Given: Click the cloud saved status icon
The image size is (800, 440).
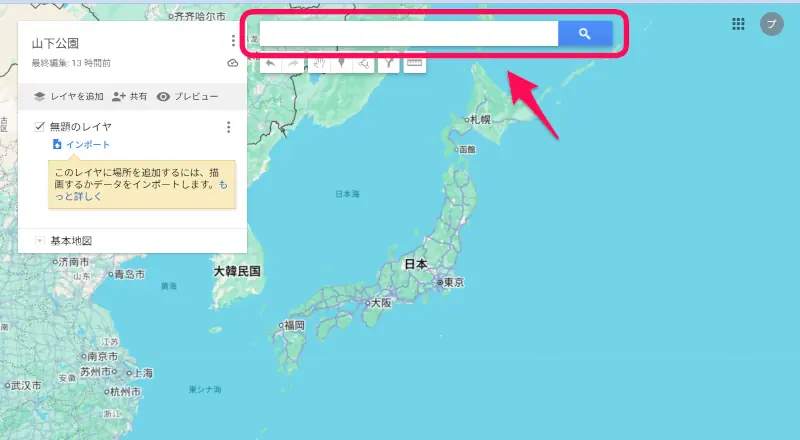Looking at the screenshot, I should pos(233,63).
